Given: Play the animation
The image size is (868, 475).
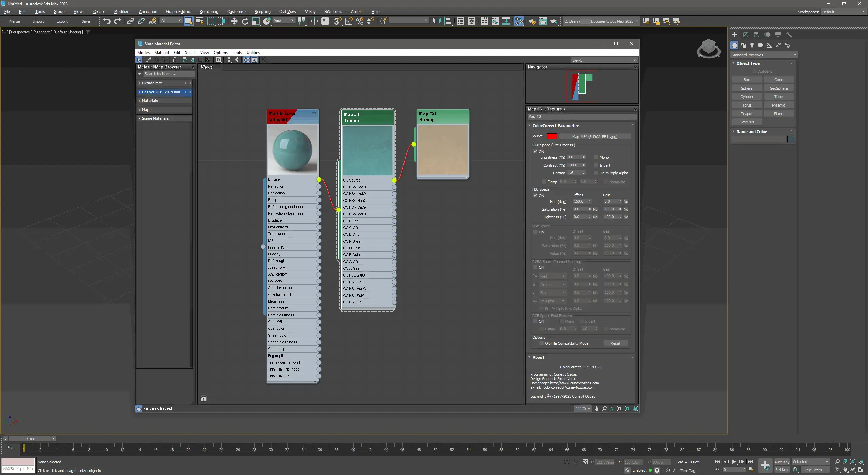Looking at the screenshot, I should 734,462.
